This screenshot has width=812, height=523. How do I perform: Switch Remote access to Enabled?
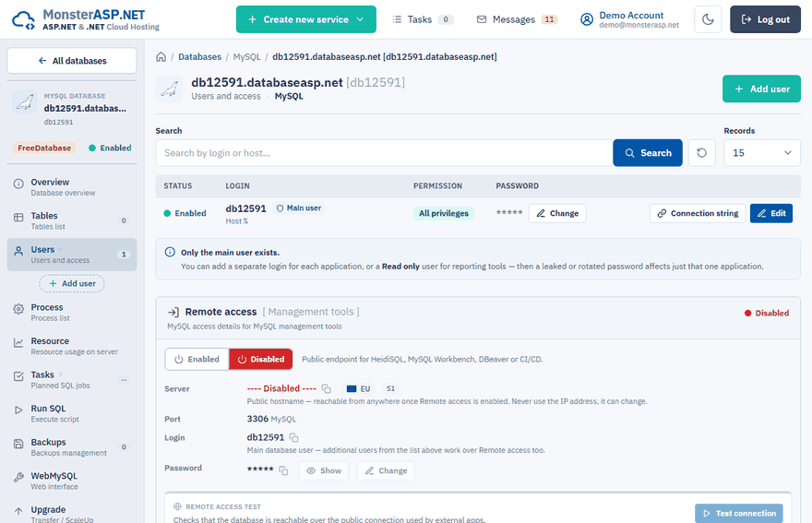197,360
